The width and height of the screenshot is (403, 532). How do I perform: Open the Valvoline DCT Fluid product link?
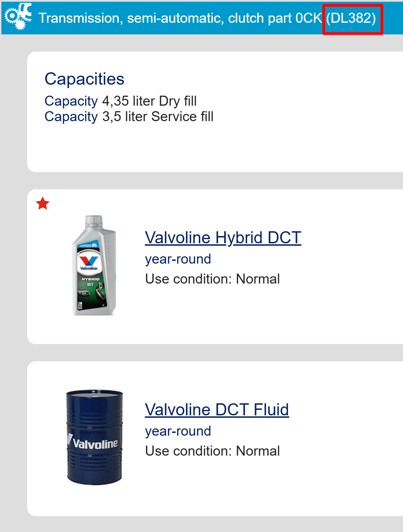(x=217, y=409)
